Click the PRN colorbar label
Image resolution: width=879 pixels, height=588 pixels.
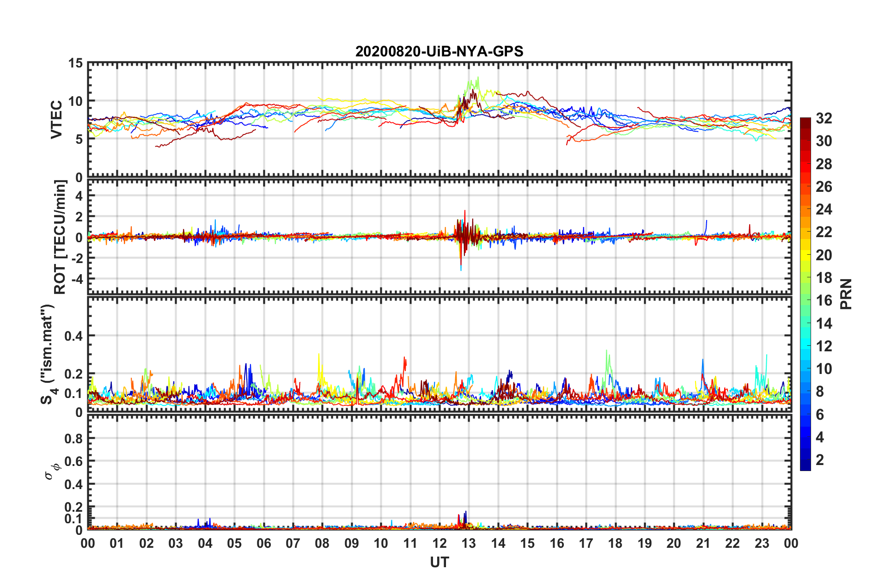[846, 294]
